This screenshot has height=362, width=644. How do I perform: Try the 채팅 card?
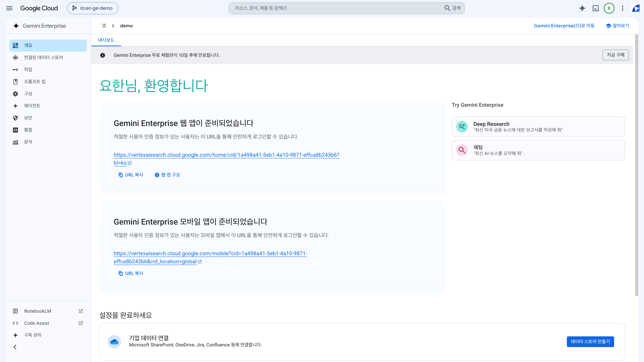pyautogui.click(x=538, y=150)
